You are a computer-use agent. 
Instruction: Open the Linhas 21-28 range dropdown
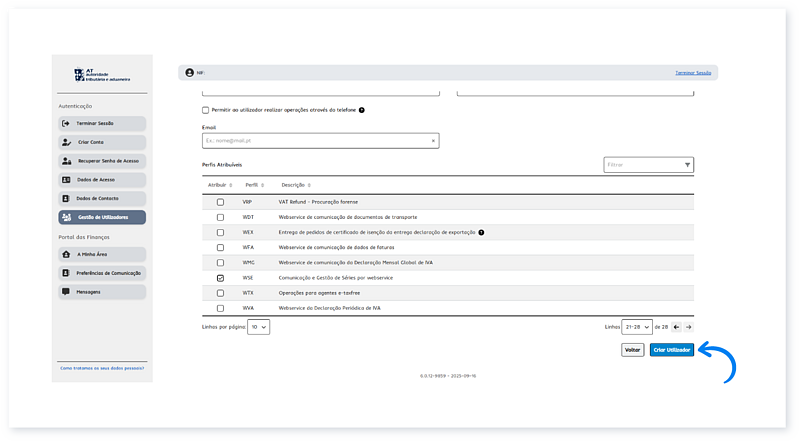636,327
